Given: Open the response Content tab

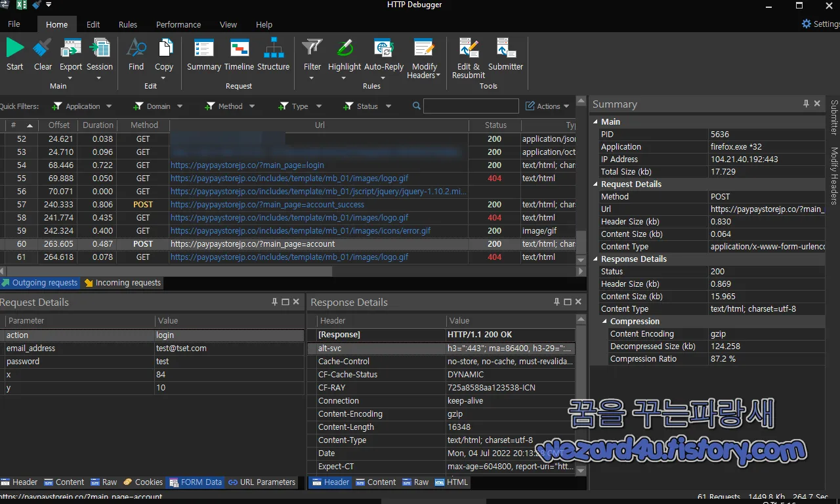Looking at the screenshot, I should (376, 482).
